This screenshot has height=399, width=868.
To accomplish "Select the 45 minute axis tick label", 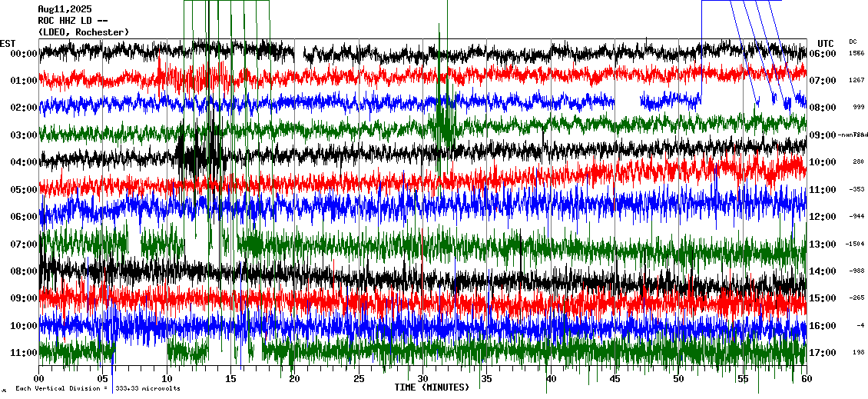I will (615, 379).
